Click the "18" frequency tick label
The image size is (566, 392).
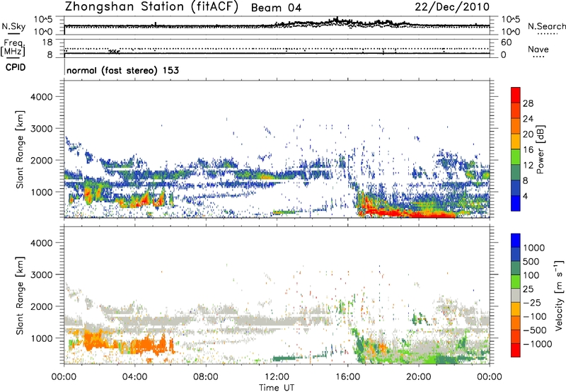[47, 42]
